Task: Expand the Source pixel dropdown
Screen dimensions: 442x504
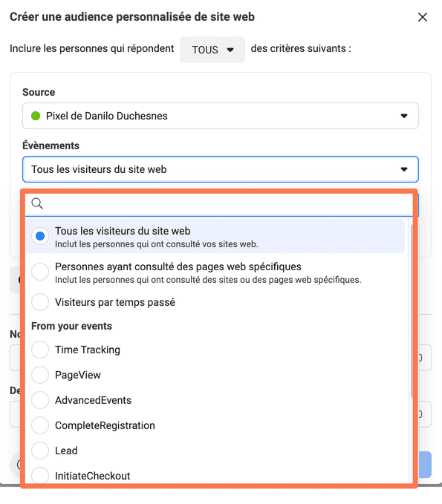Action: (x=221, y=116)
